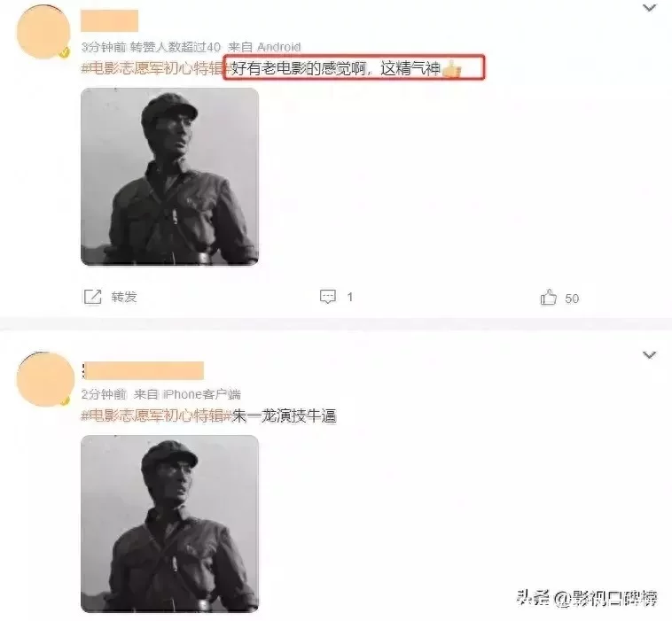Open the first poster's profile avatar

pyautogui.click(x=43, y=31)
